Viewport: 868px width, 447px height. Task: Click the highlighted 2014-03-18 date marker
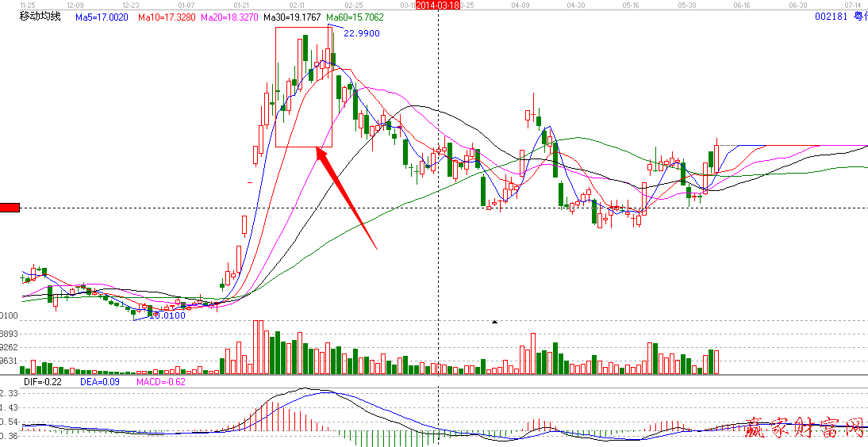pyautogui.click(x=438, y=5)
